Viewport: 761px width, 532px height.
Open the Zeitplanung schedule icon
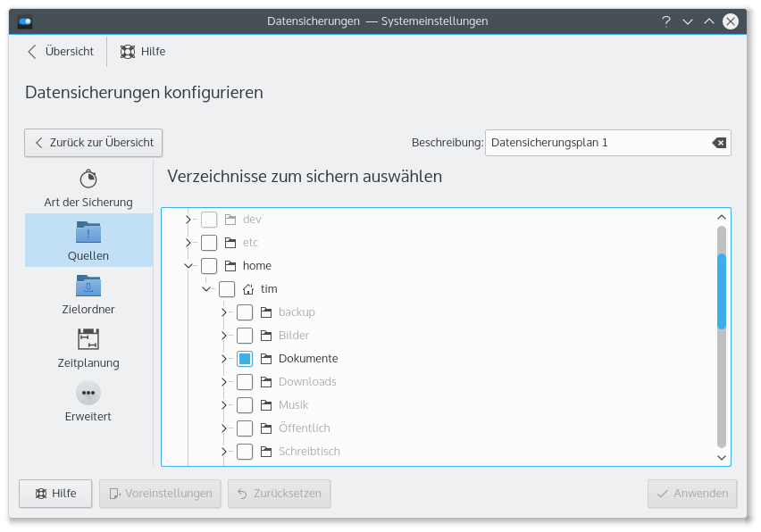pyautogui.click(x=88, y=339)
